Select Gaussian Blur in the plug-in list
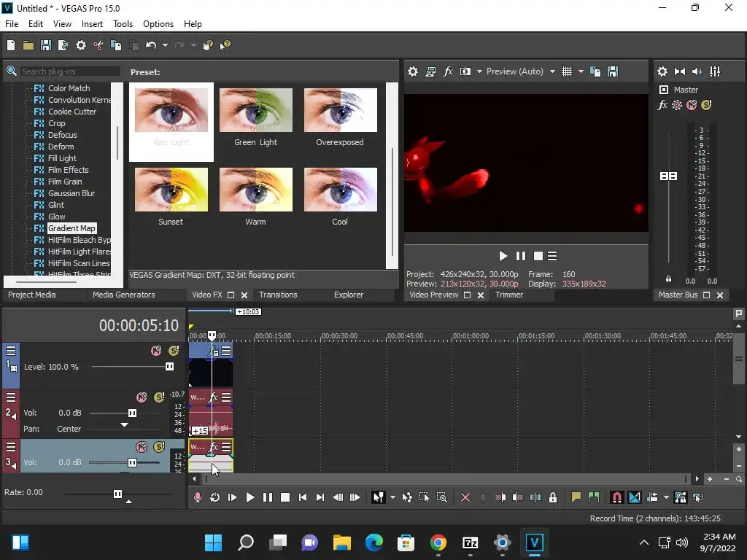This screenshot has height=560, width=747. click(71, 193)
